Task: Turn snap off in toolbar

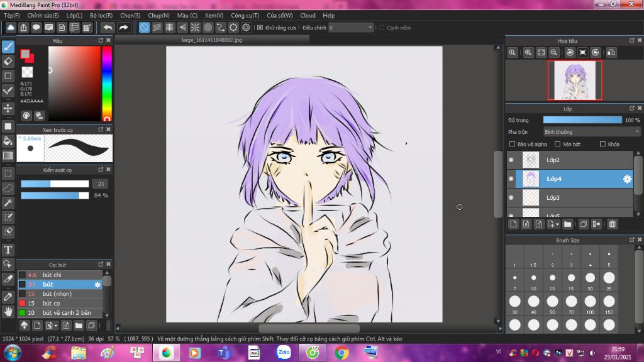Action: (x=144, y=28)
